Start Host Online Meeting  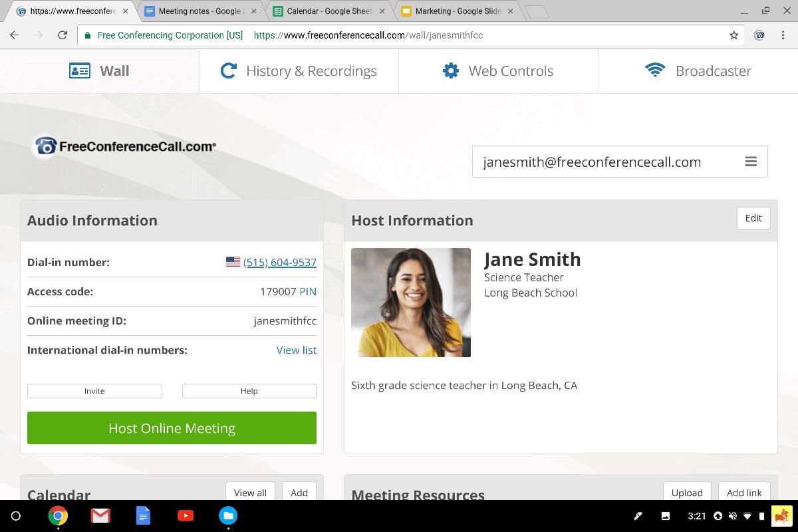point(172,428)
